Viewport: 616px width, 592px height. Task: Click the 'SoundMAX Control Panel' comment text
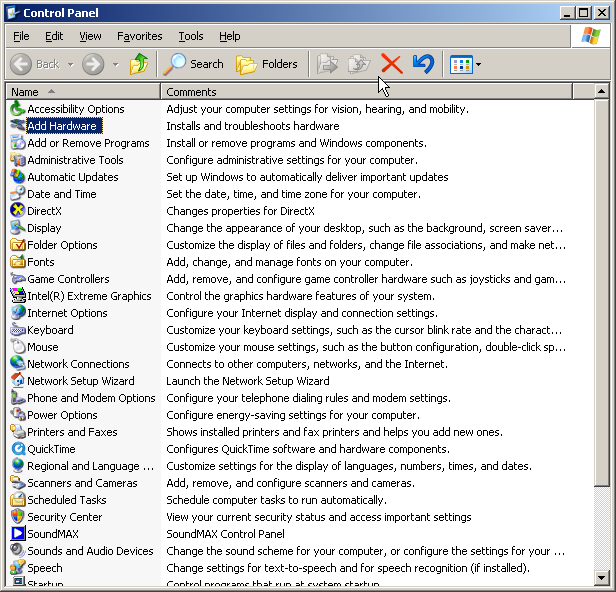click(x=225, y=534)
